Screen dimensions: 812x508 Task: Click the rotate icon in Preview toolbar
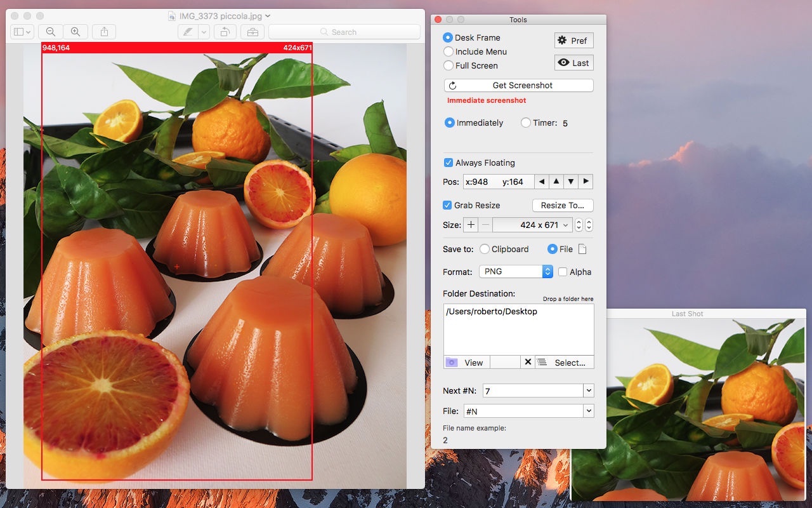pyautogui.click(x=225, y=32)
